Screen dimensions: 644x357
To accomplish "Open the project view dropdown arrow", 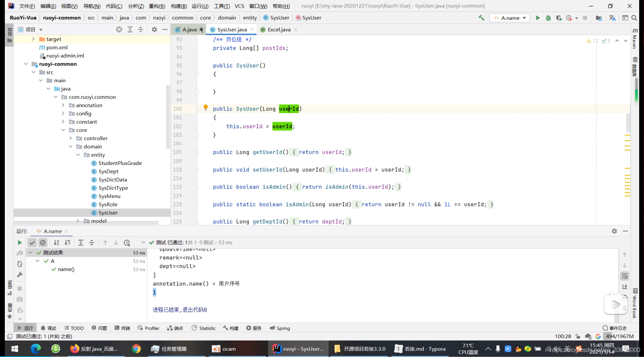I will (41, 30).
